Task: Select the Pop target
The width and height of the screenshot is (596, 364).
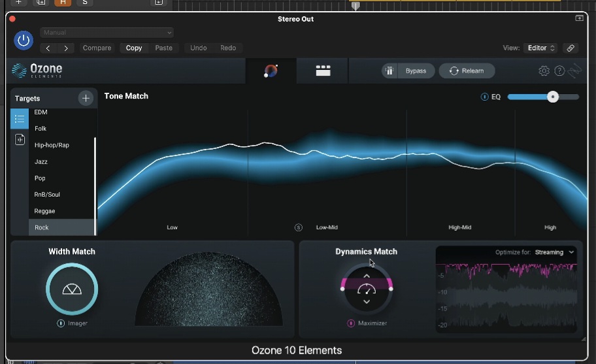Action: point(61,178)
